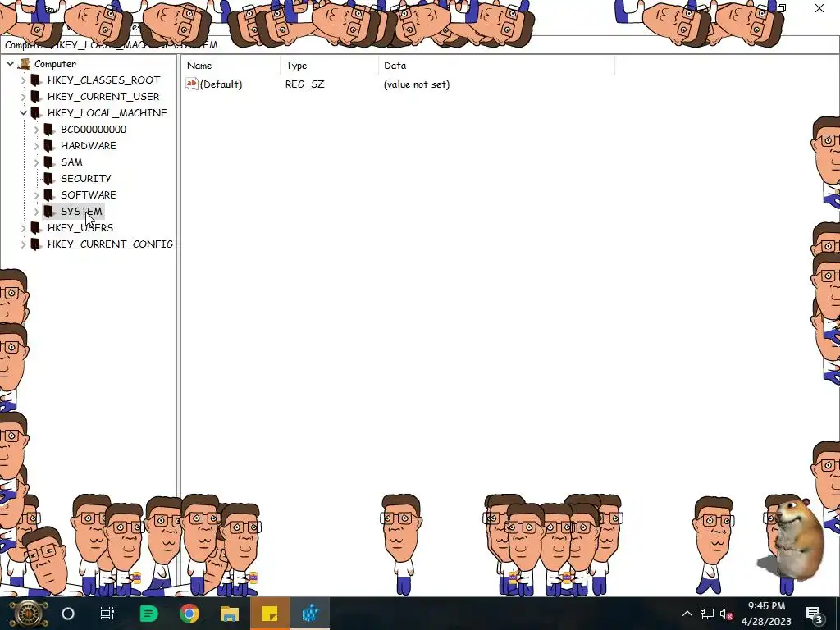
Task: Click the REG_SZ type cell
Action: pos(305,84)
